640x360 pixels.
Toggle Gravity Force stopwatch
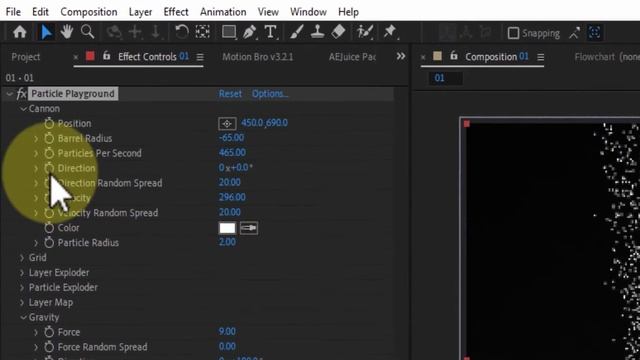click(x=49, y=332)
